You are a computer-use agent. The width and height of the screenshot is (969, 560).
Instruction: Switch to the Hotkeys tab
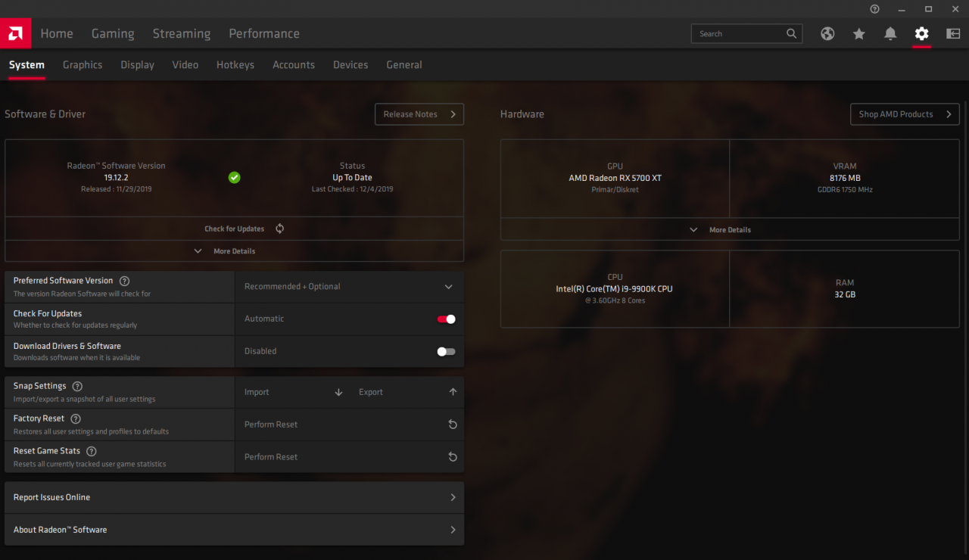point(235,65)
